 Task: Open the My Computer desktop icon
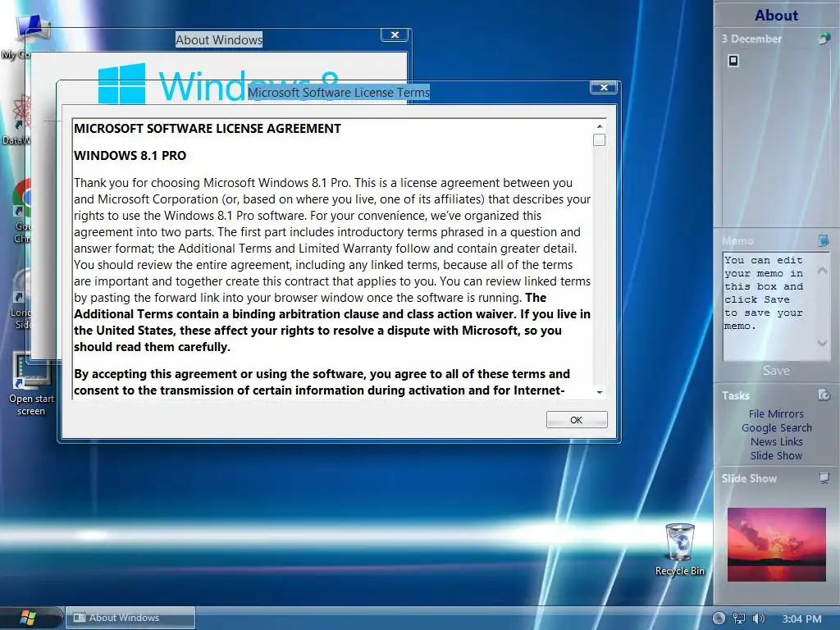point(31,28)
